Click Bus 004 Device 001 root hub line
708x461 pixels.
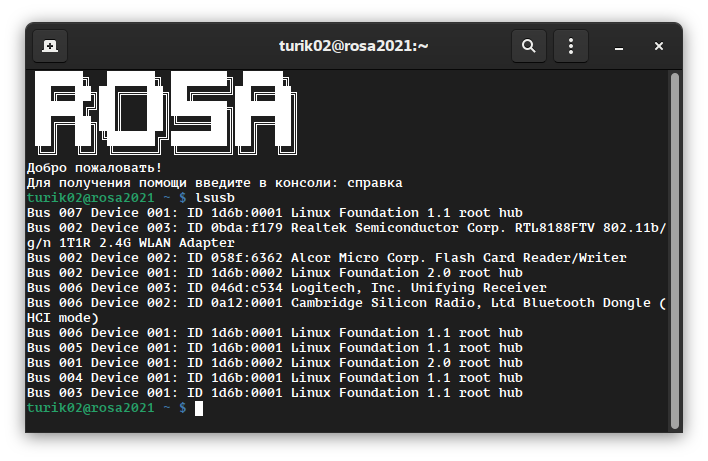275,377
